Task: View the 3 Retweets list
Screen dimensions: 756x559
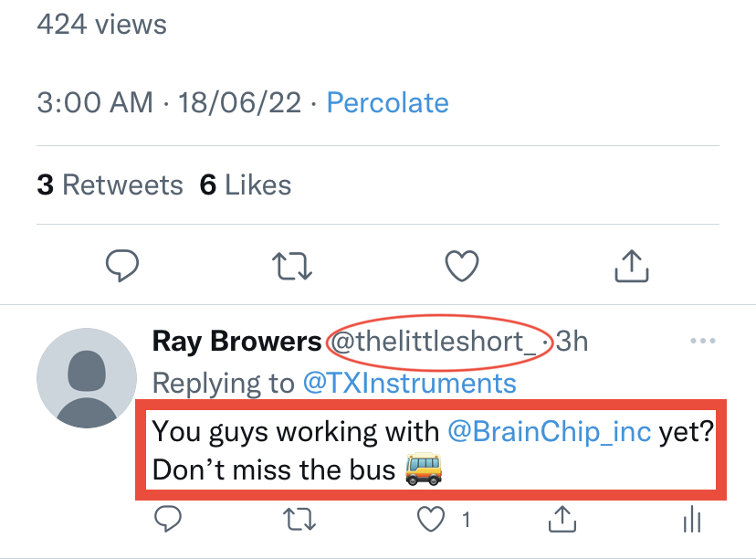Action: tap(110, 185)
